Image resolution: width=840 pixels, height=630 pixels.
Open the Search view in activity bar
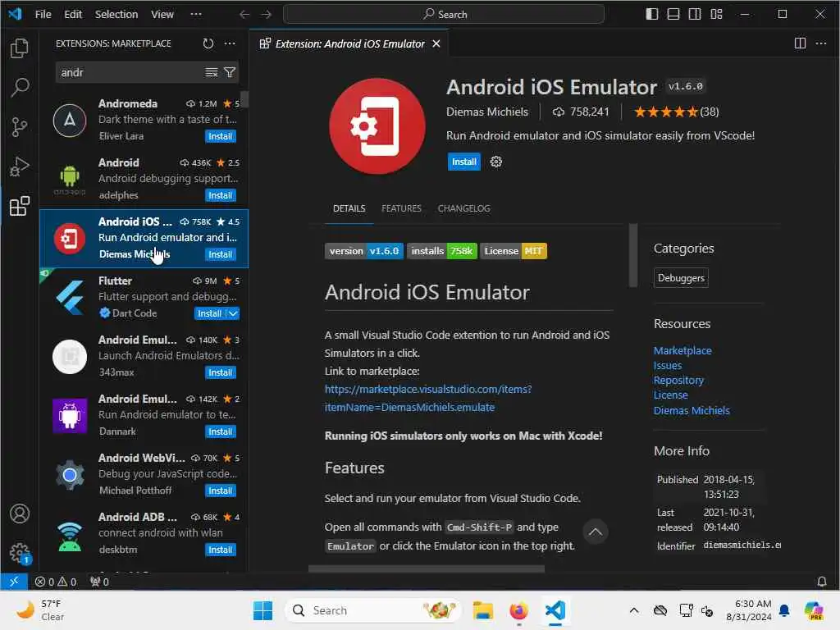(20, 87)
